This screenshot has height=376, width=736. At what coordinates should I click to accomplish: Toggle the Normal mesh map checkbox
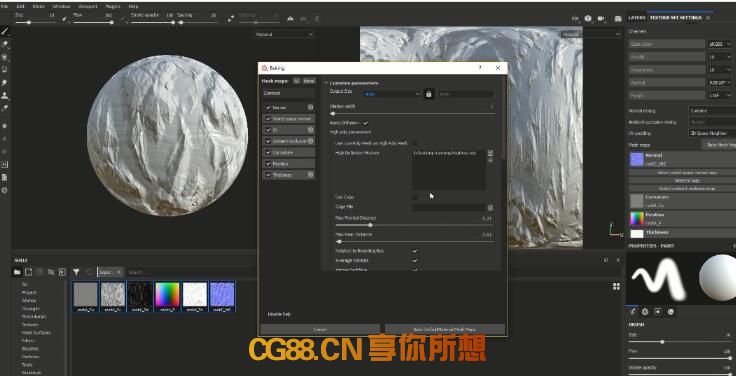[268, 107]
